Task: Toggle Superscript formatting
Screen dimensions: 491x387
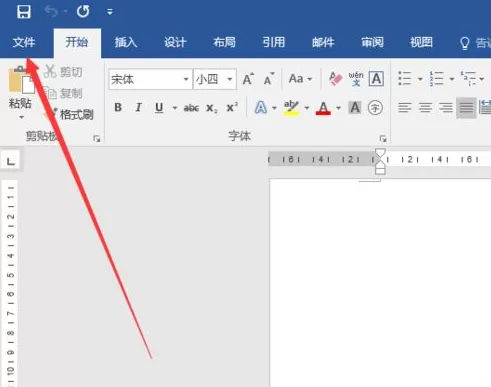Action: 232,107
